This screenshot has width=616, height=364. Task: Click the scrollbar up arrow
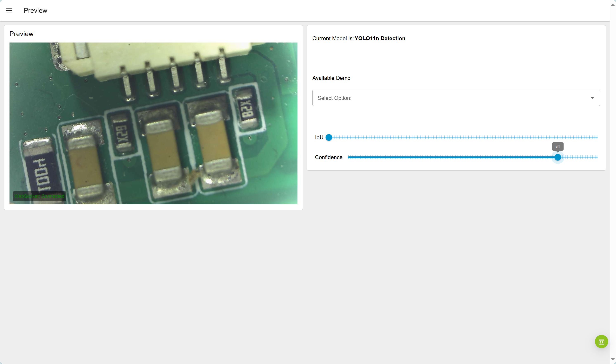tap(612, 5)
